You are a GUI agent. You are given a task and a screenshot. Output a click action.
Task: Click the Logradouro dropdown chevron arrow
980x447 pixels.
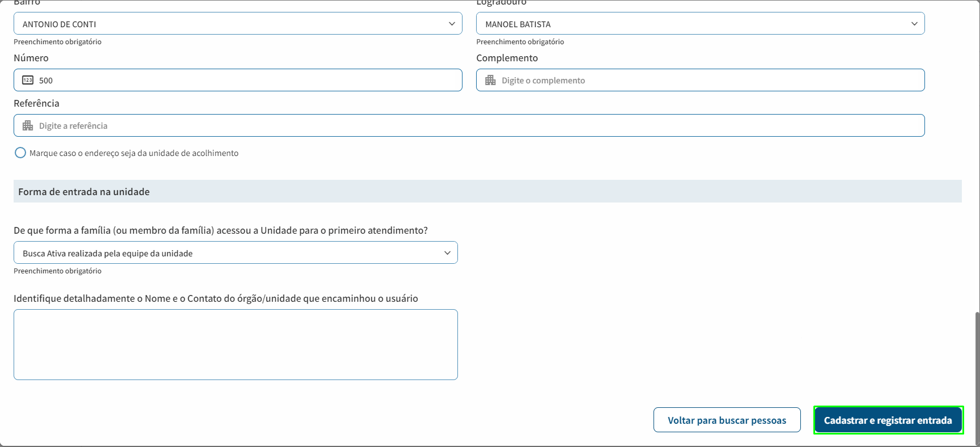click(914, 24)
